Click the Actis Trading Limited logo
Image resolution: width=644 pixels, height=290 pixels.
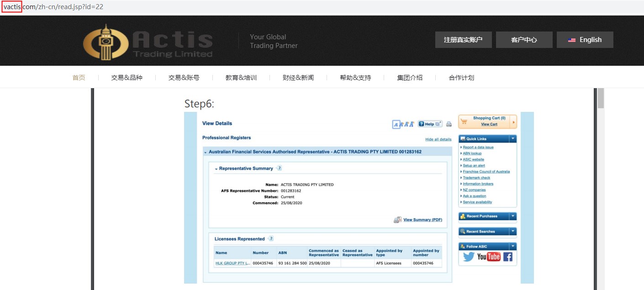148,42
